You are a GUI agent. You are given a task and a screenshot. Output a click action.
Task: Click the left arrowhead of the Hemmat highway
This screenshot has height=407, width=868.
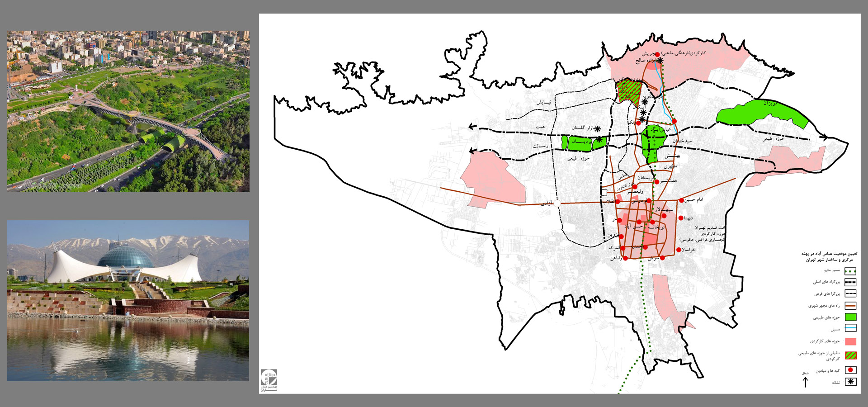[x=472, y=127]
